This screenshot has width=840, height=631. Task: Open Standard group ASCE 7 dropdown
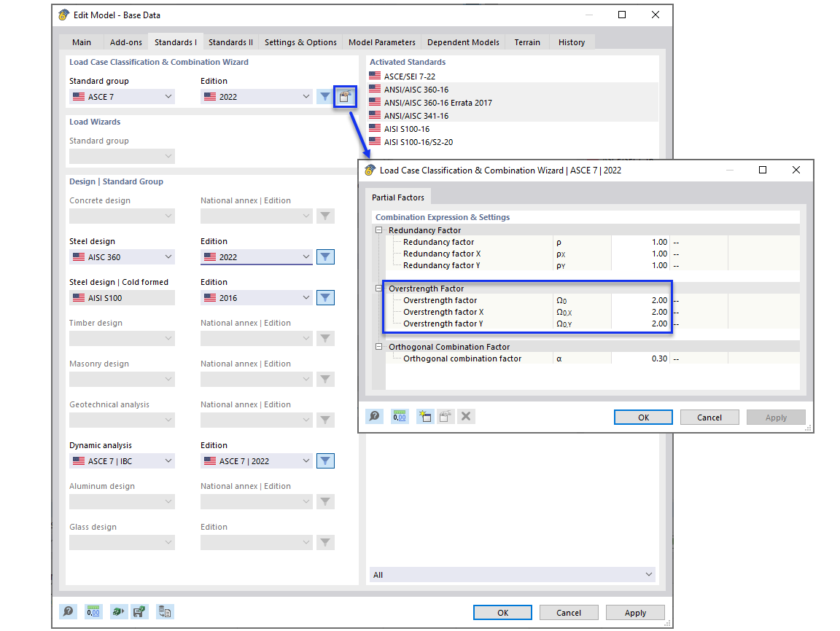tap(122, 97)
